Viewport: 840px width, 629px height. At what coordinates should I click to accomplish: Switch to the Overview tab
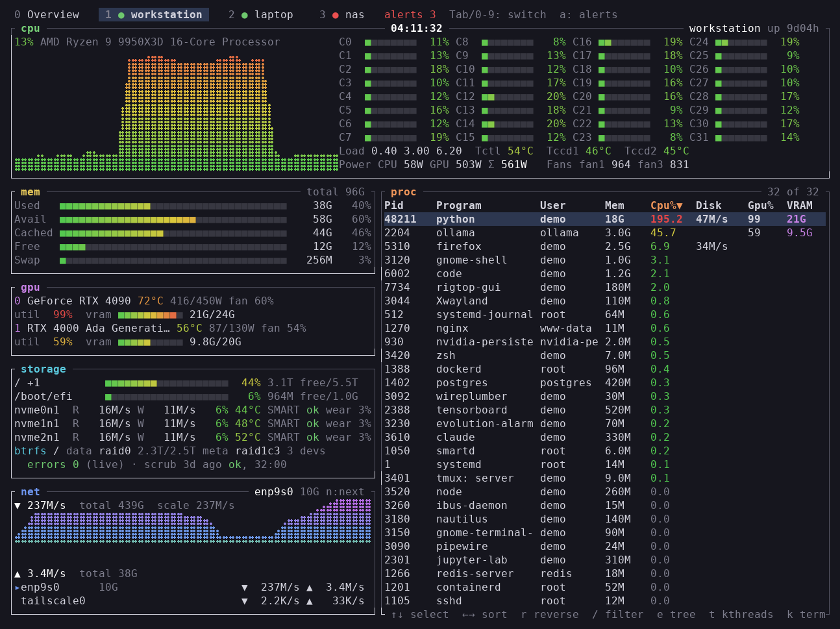pyautogui.click(x=47, y=14)
